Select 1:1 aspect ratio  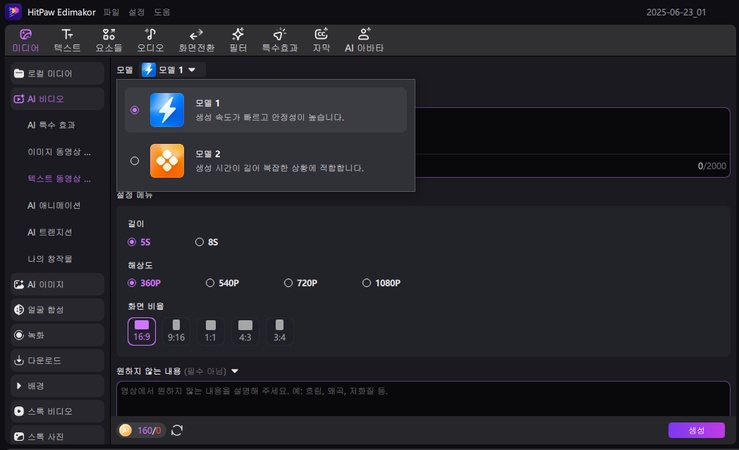(x=210, y=331)
